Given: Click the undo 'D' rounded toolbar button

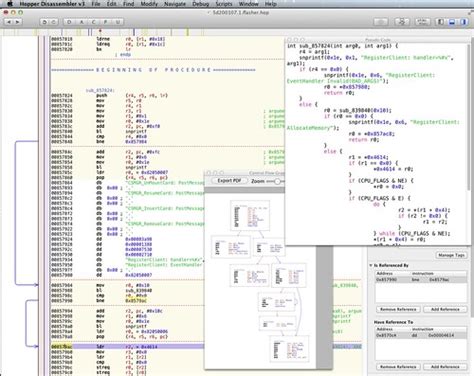Looking at the screenshot, I should point(45,22).
